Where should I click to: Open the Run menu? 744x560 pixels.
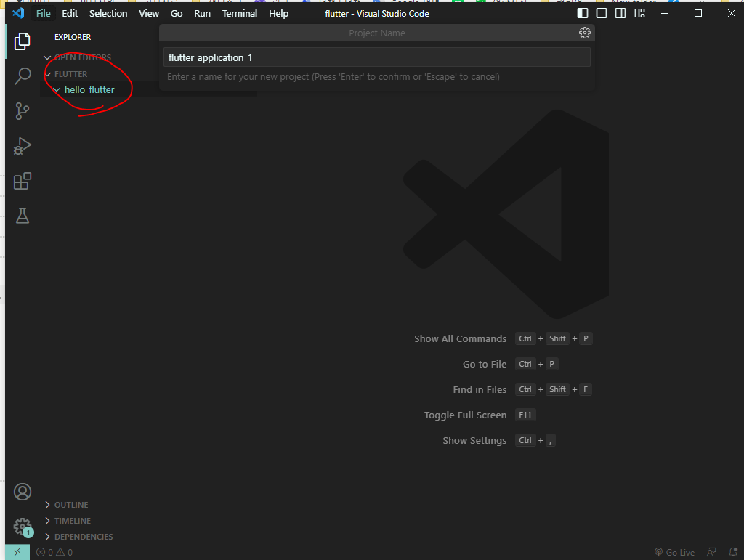click(202, 13)
